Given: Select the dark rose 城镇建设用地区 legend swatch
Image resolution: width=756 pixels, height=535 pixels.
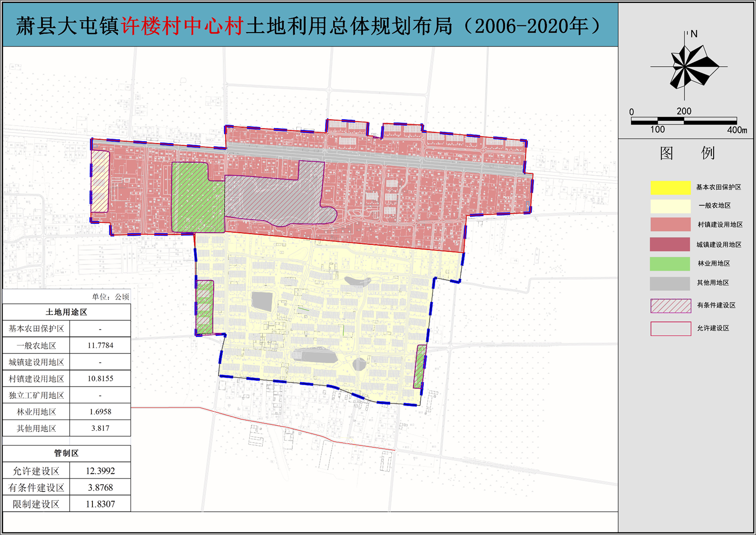Looking at the screenshot, I should pos(670,244).
